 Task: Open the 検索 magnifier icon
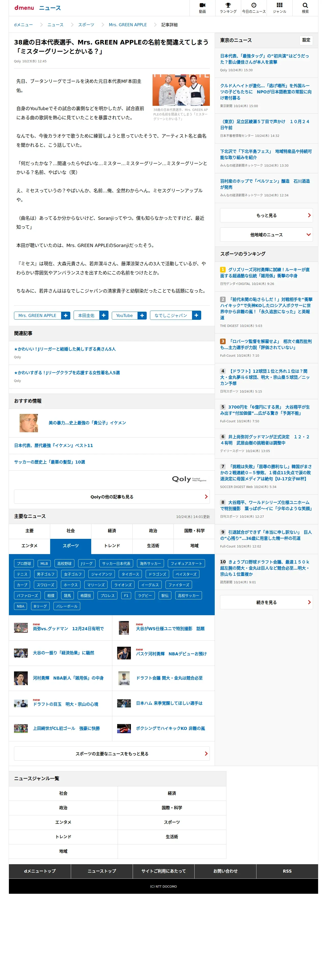click(x=305, y=8)
